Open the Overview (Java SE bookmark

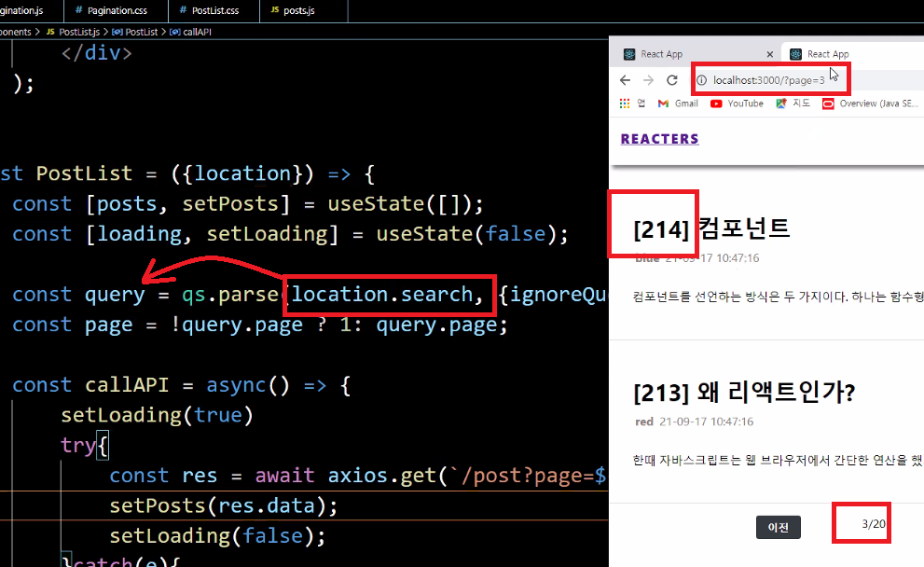[870, 104]
